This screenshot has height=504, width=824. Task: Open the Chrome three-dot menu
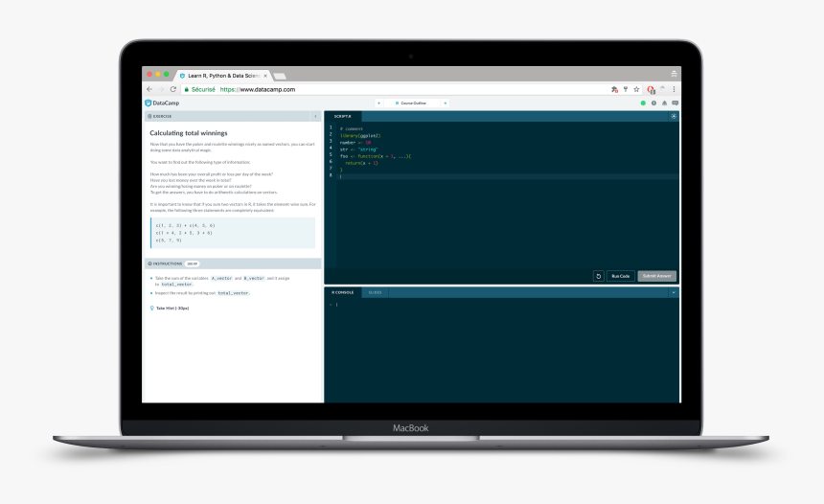click(x=674, y=89)
